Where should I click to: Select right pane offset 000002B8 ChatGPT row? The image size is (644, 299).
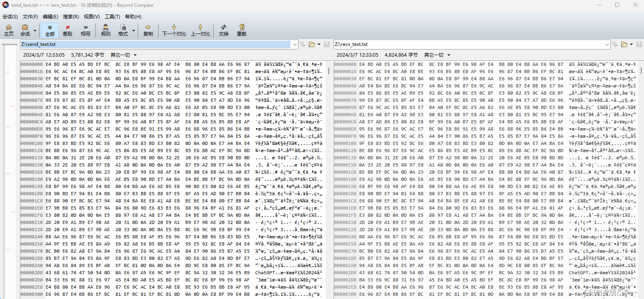pos(485,272)
